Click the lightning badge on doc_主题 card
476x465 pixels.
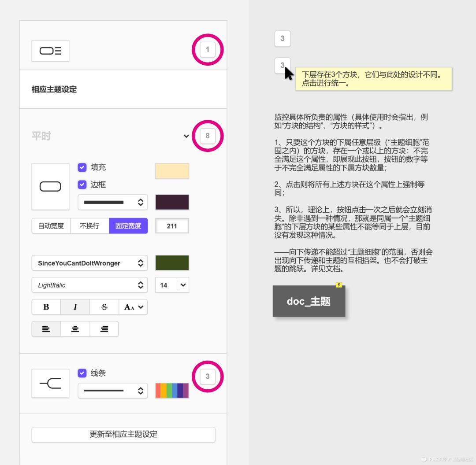click(338, 285)
